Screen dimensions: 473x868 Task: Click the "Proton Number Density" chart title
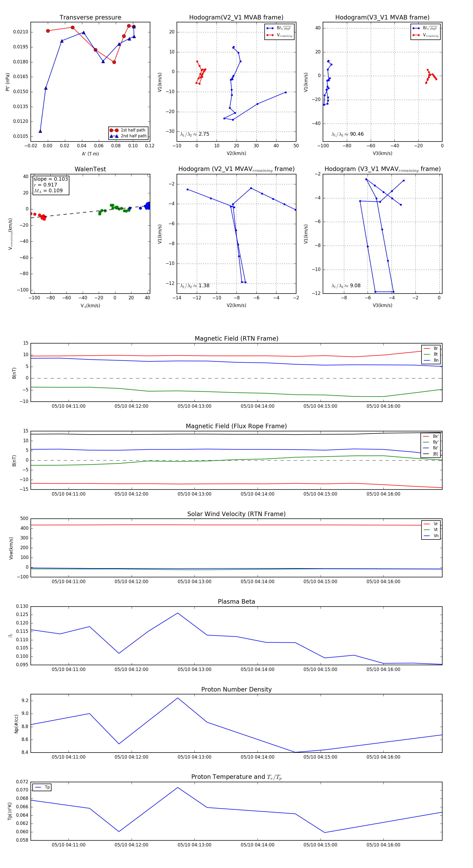click(x=236, y=689)
